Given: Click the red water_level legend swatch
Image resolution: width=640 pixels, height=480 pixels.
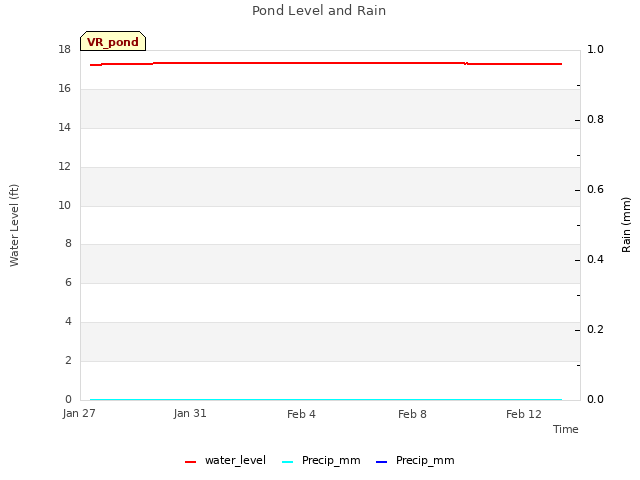Looking at the screenshot, I should click(x=191, y=462).
